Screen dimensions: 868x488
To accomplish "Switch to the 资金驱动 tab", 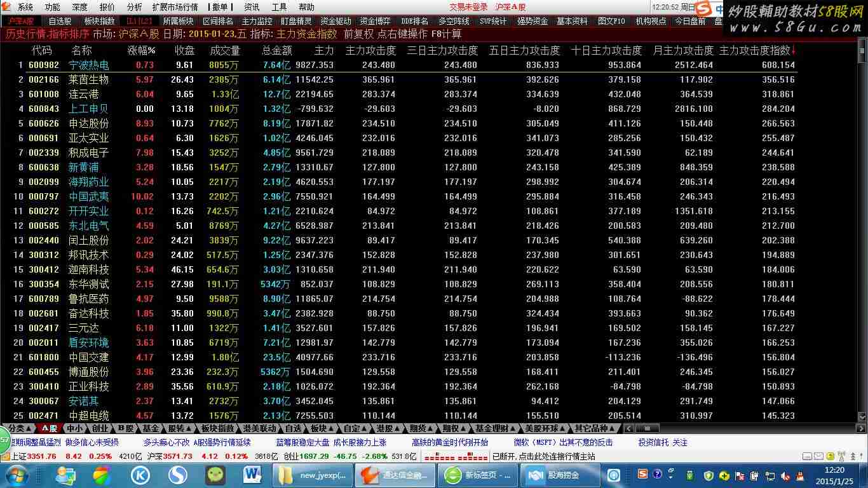I will [335, 21].
